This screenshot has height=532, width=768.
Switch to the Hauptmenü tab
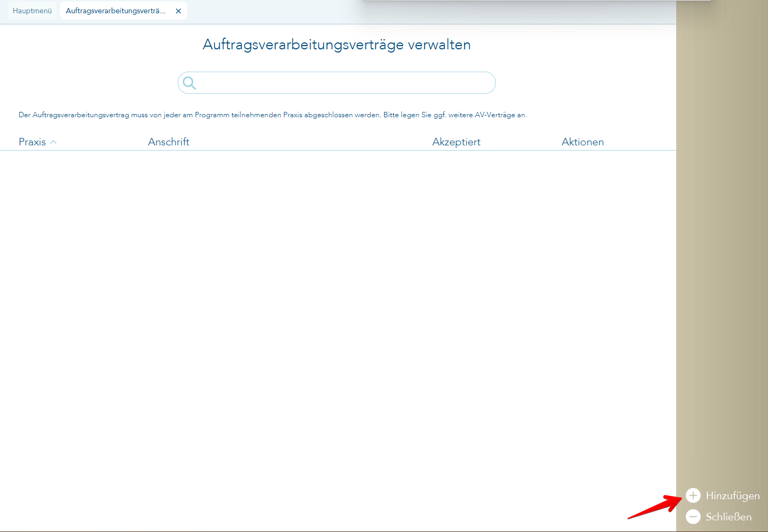tap(32, 10)
